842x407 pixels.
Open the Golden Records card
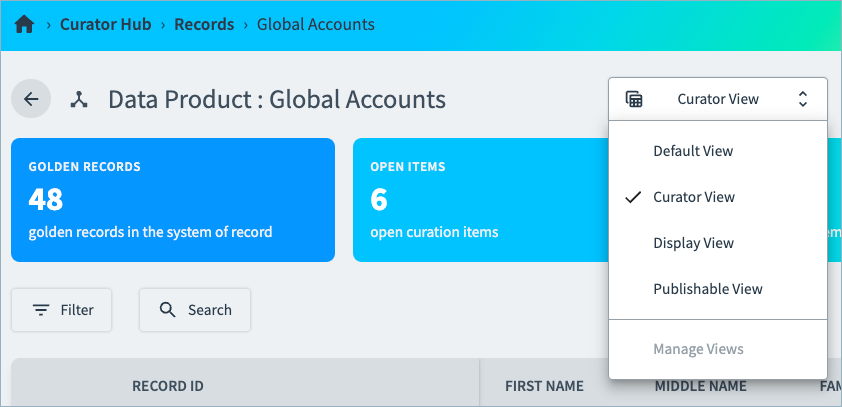(x=173, y=200)
